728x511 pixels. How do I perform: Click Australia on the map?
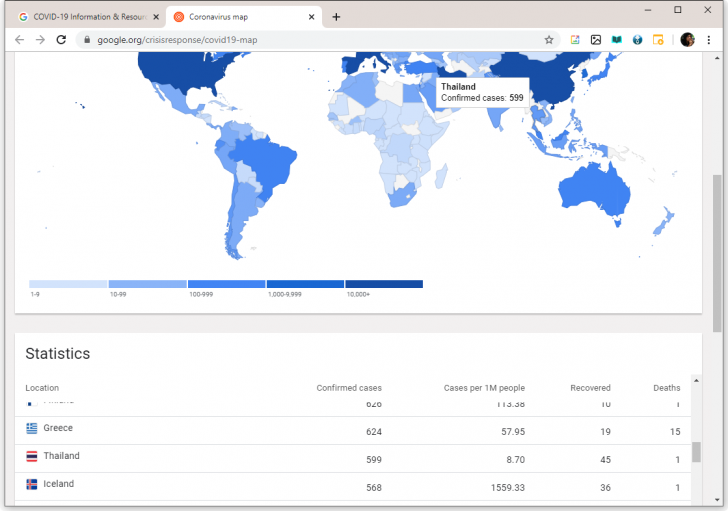pyautogui.click(x=592, y=190)
